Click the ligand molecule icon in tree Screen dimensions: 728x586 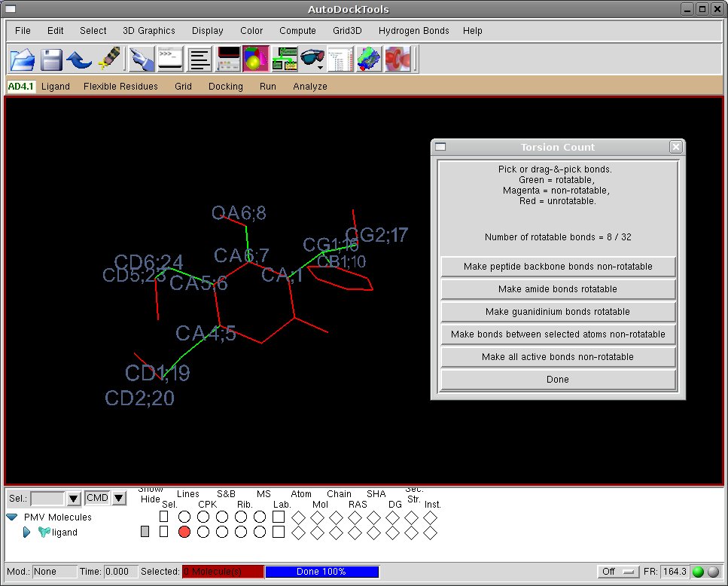(x=44, y=532)
